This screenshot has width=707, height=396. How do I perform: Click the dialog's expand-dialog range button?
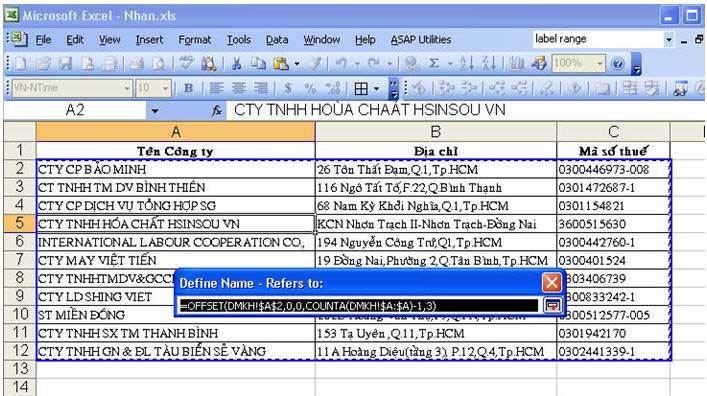point(552,305)
